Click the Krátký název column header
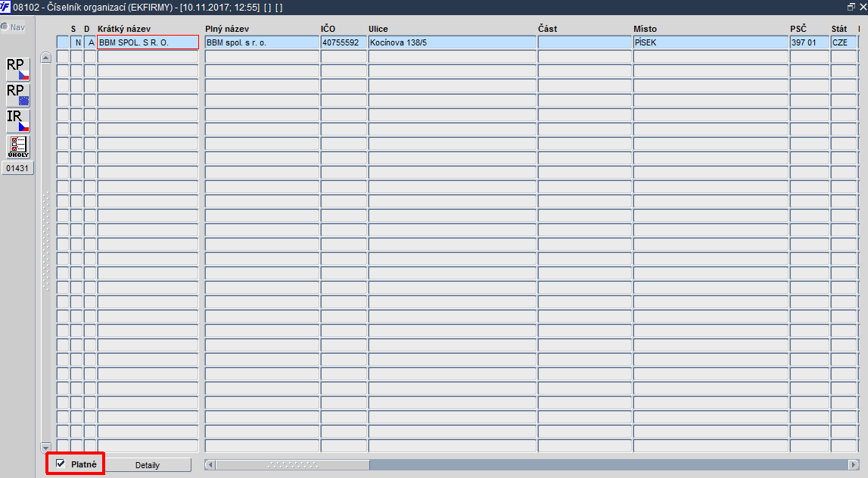Image resolution: width=868 pixels, height=478 pixels. [124, 29]
